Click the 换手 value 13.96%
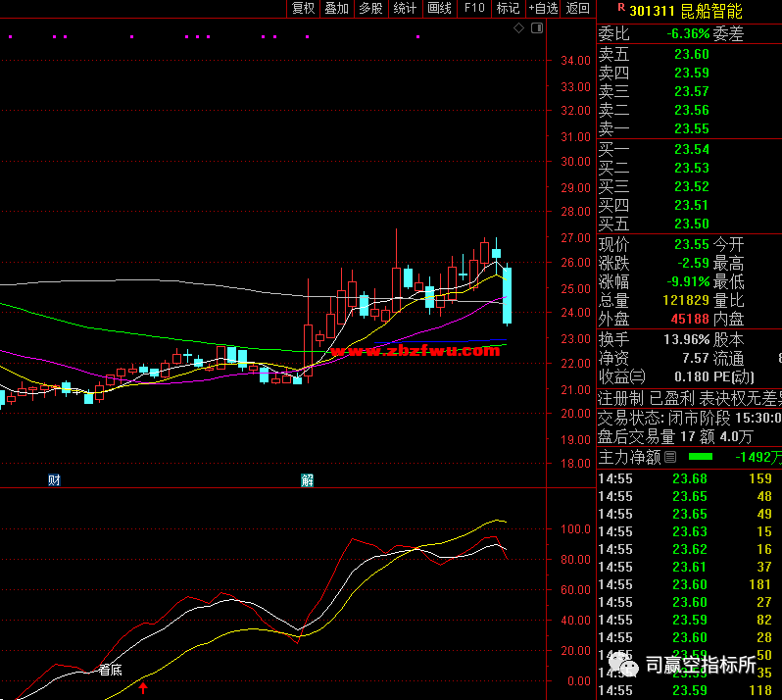Viewport: 782px width, 700px height. (686, 340)
